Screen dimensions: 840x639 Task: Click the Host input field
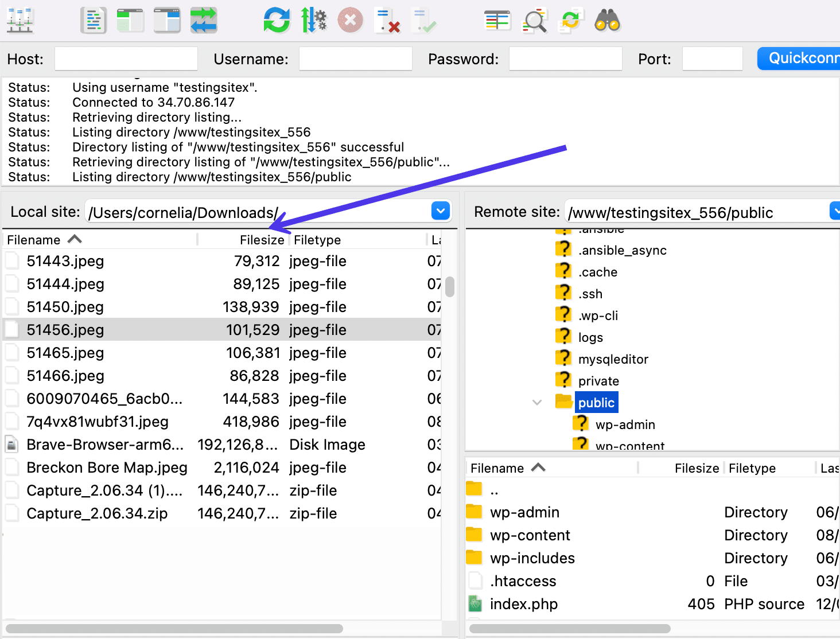[126, 59]
